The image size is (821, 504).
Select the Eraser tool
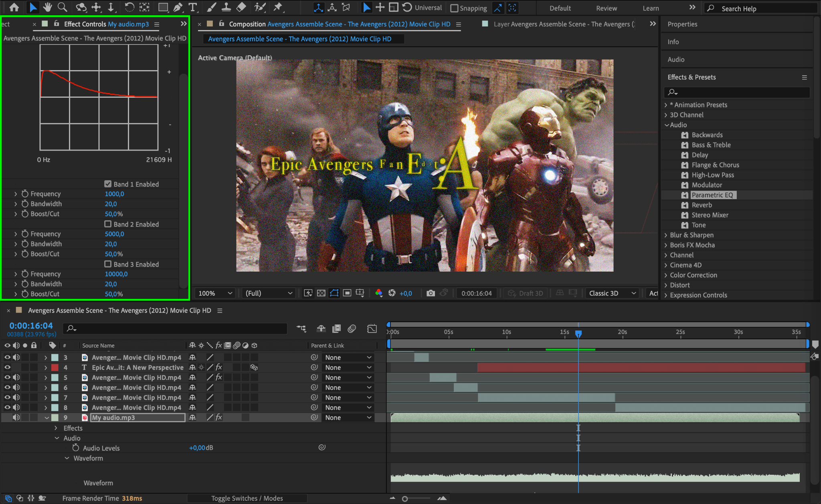click(241, 7)
